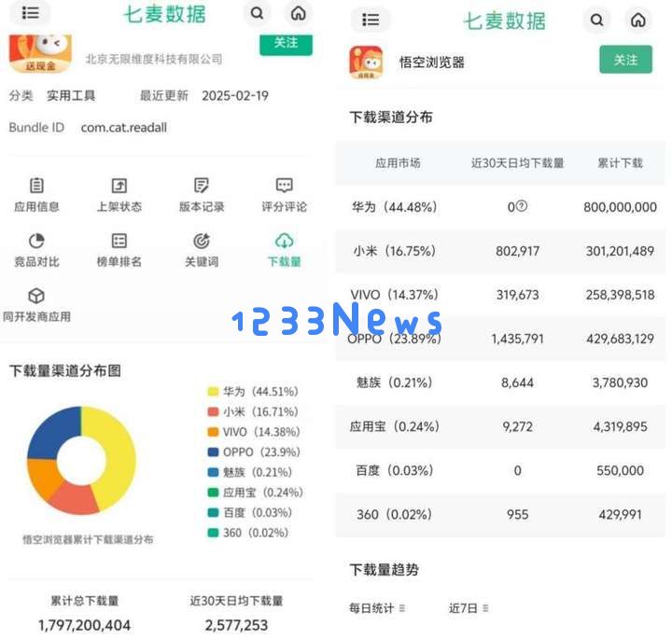The image size is (672, 639).
Task: Select the 百度 (0.03%) table row label
Action: [394, 470]
